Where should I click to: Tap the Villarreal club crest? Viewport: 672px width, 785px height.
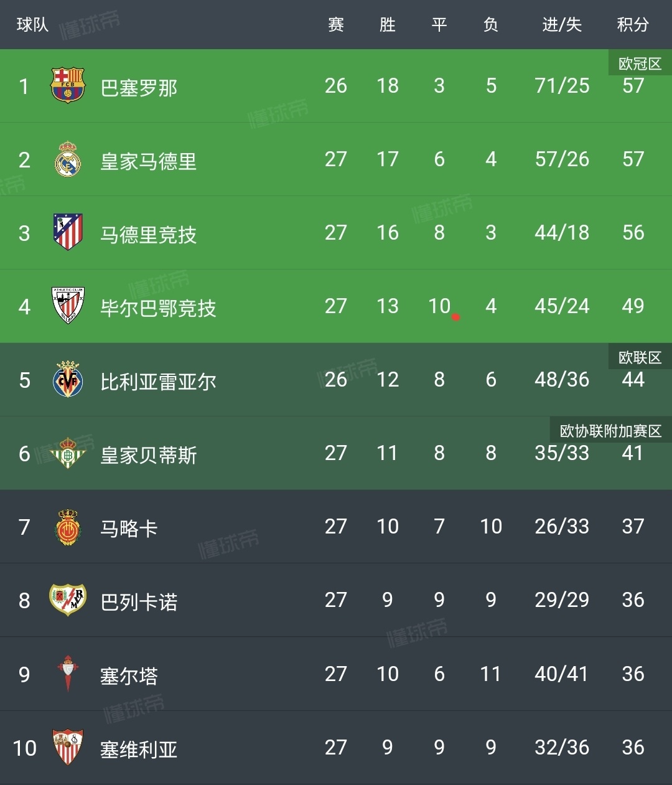67,379
